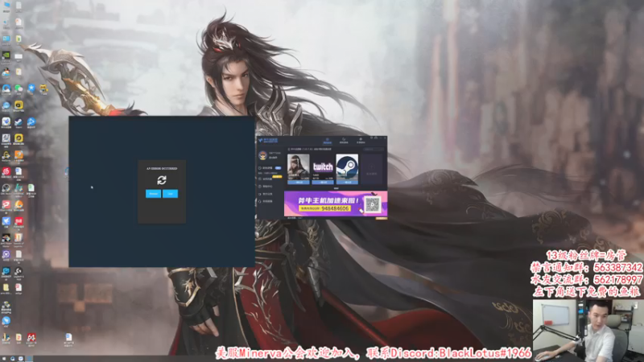Open the document icon near the desktop bottom center-left
The width and height of the screenshot is (644, 362).
coord(68,337)
